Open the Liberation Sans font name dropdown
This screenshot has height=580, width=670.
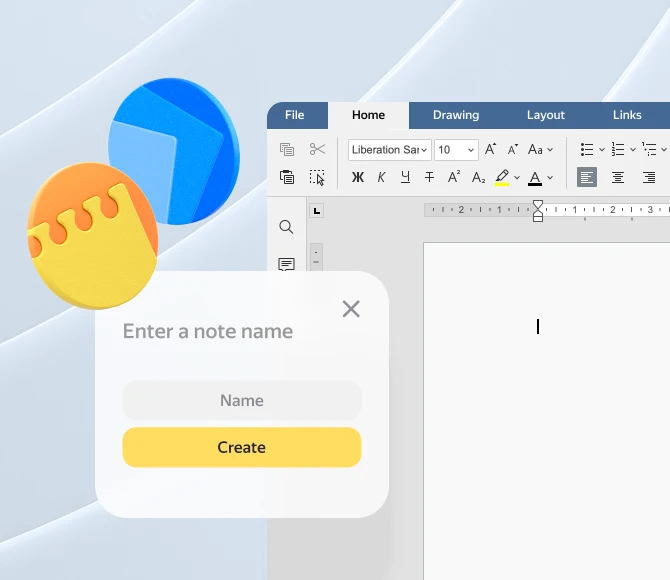pos(390,150)
